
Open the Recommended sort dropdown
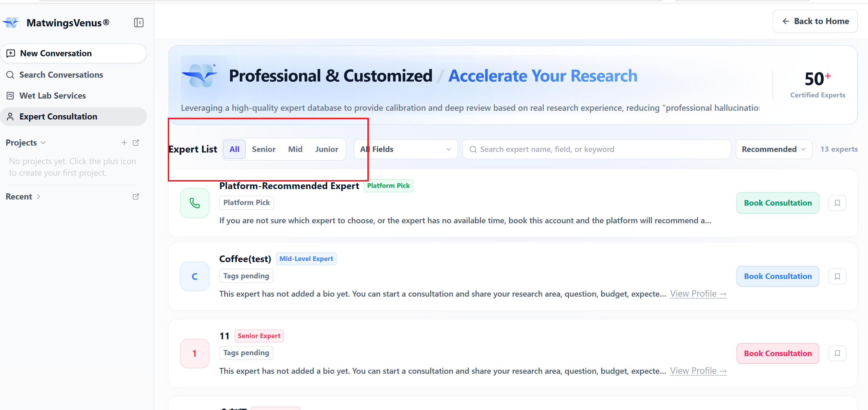(774, 149)
